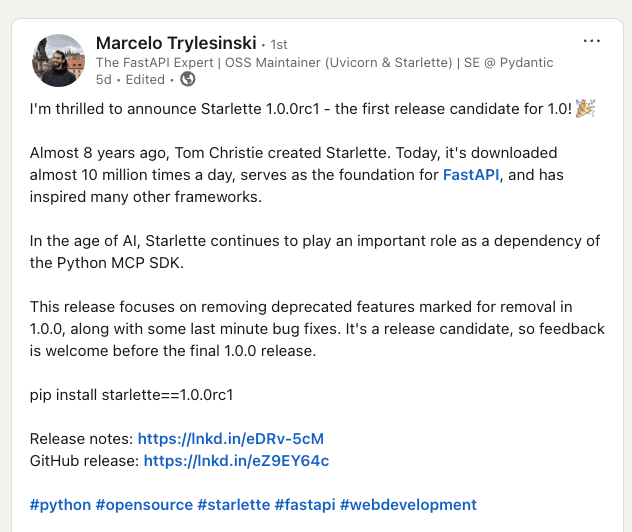This screenshot has width=632, height=532.
Task: Select the #opensource hashtag
Action: click(x=144, y=505)
